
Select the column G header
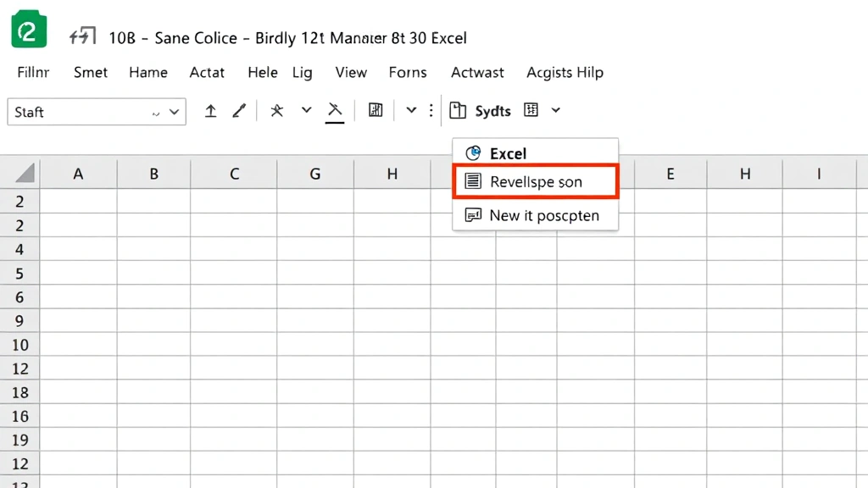pyautogui.click(x=314, y=173)
